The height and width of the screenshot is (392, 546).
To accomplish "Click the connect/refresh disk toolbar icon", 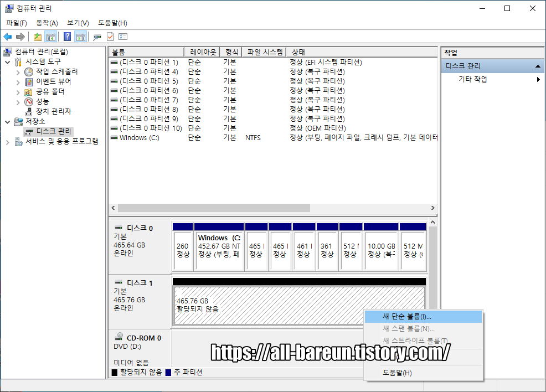I will click(97, 37).
